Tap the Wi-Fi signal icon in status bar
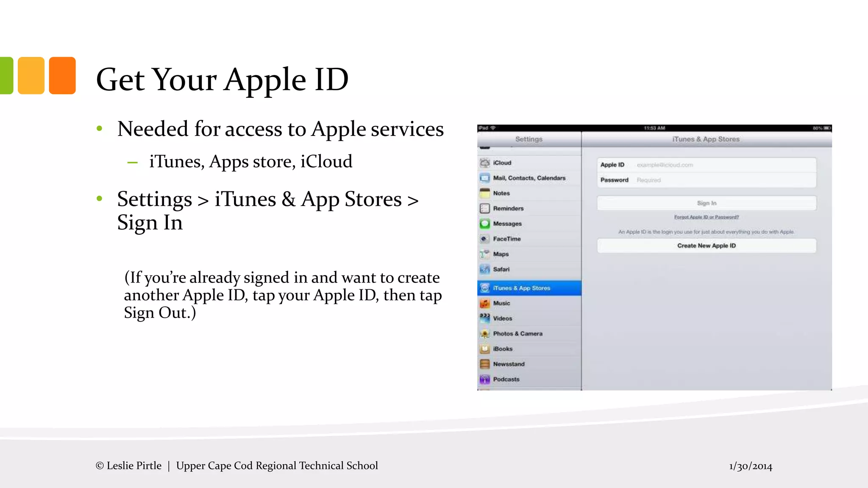This screenshot has width=868, height=488. pyautogui.click(x=493, y=128)
